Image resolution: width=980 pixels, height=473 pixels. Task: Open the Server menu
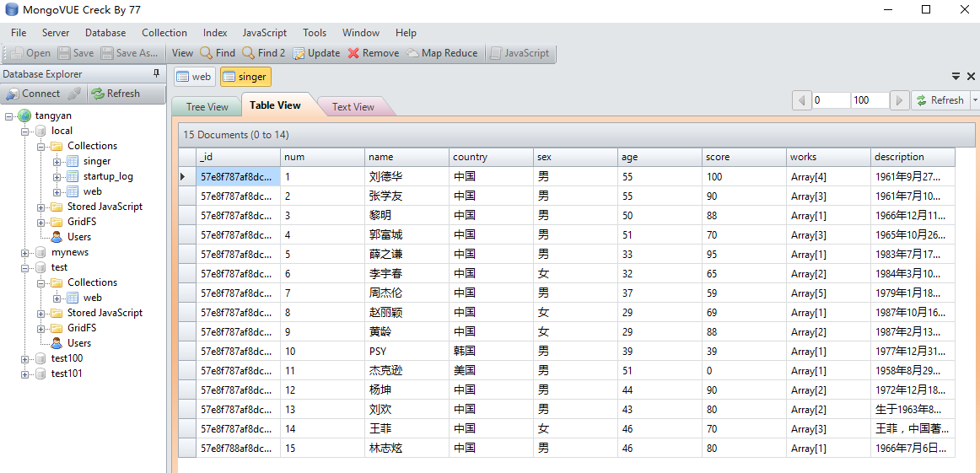(x=56, y=33)
